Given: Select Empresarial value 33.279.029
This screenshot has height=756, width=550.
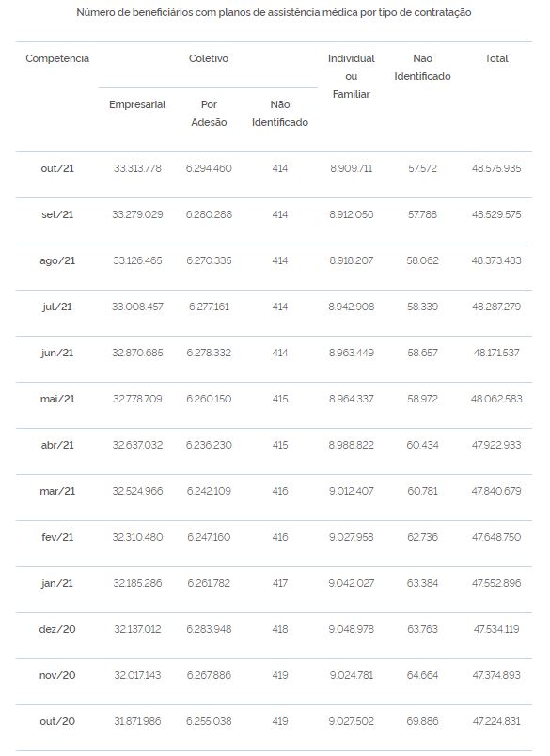Looking at the screenshot, I should click(137, 214).
